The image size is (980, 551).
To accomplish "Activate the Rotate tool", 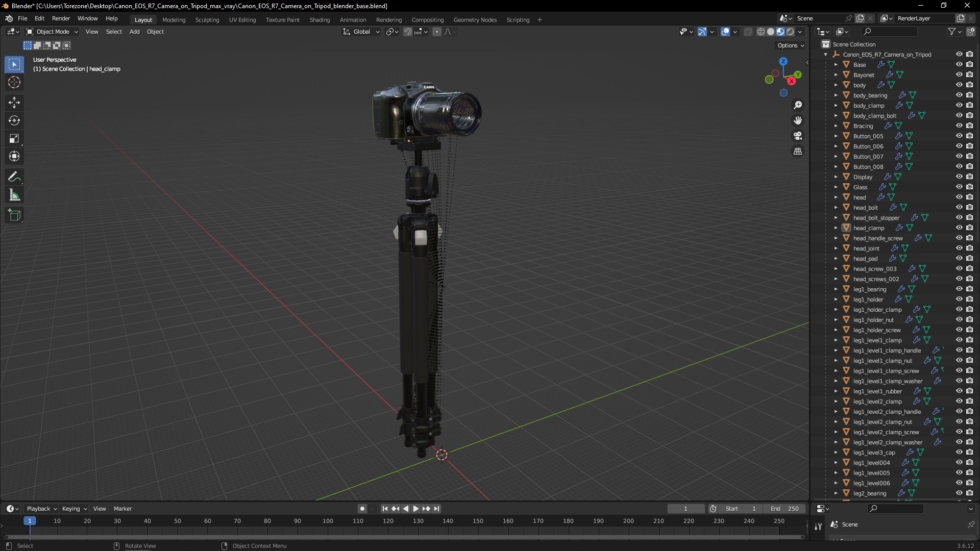I will pos(14,121).
